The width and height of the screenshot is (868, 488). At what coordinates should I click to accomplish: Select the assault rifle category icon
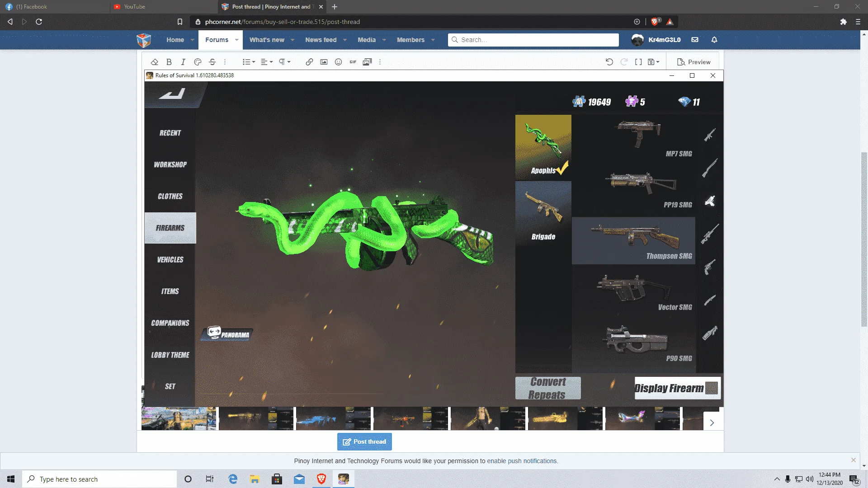[710, 135]
